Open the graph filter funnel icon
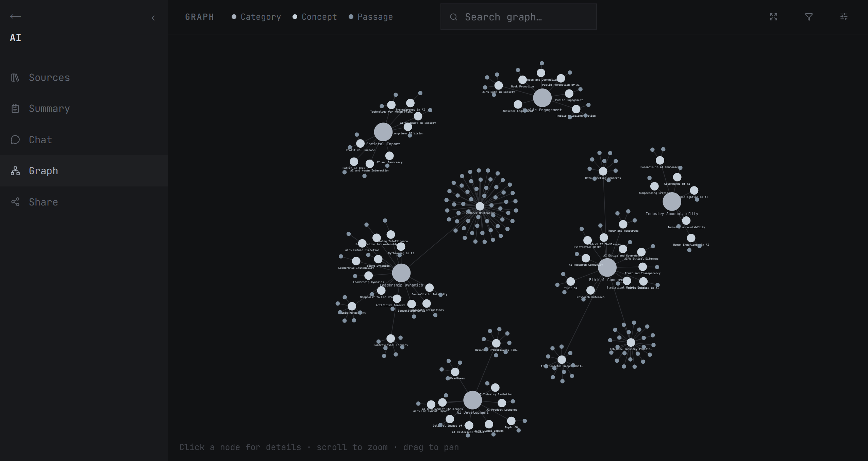Screen dimensions: 868x461 pyautogui.click(x=809, y=17)
